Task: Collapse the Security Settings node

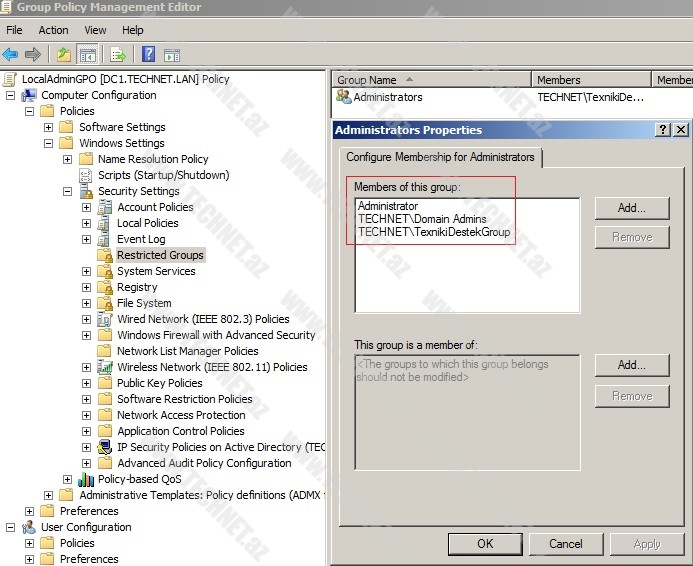Action: [x=67, y=191]
